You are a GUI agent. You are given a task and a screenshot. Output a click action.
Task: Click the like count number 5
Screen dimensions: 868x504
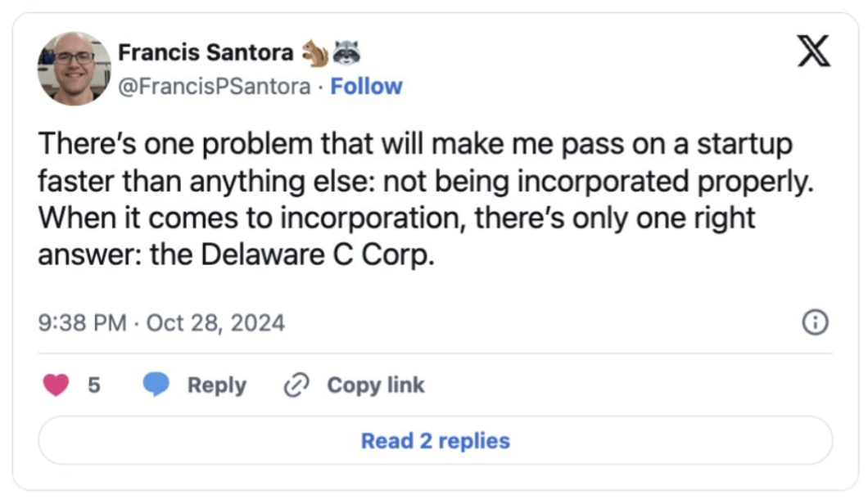[x=94, y=385]
